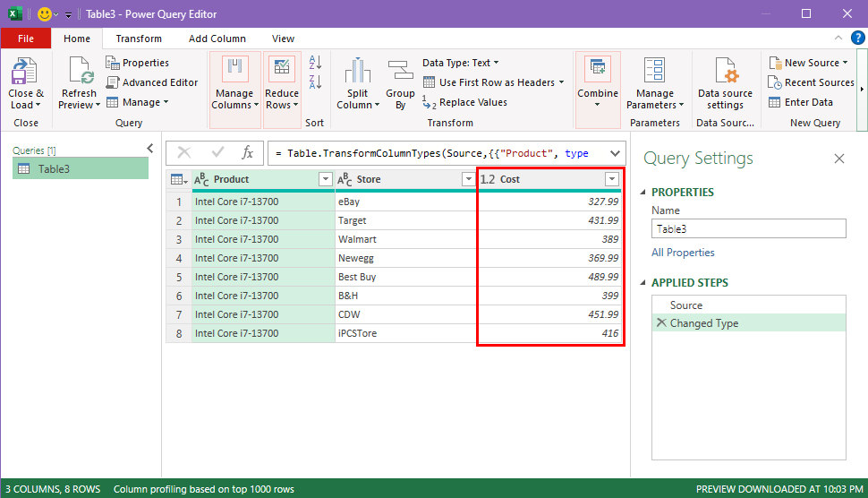Open Recent Sources
This screenshot has width=868, height=498.
(811, 82)
